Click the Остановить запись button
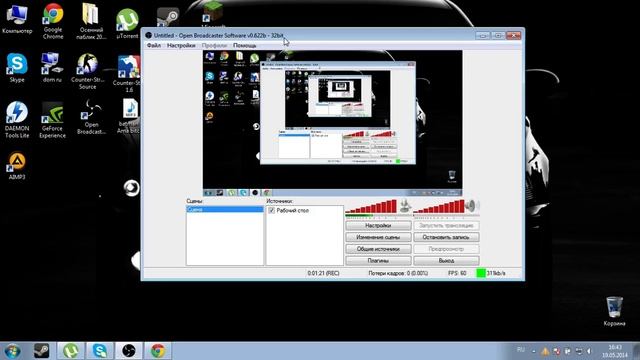640x360 pixels. (x=446, y=237)
